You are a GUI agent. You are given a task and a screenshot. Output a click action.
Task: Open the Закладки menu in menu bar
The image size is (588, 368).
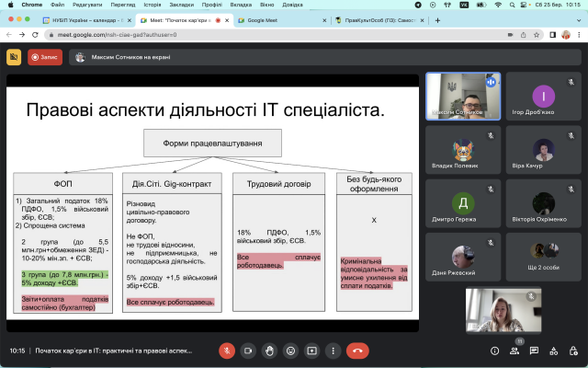click(179, 5)
